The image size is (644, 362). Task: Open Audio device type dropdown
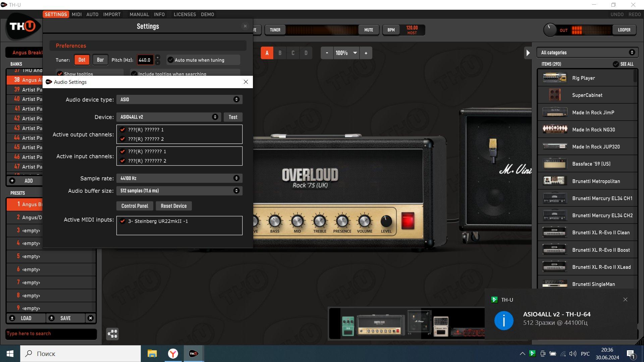point(179,100)
